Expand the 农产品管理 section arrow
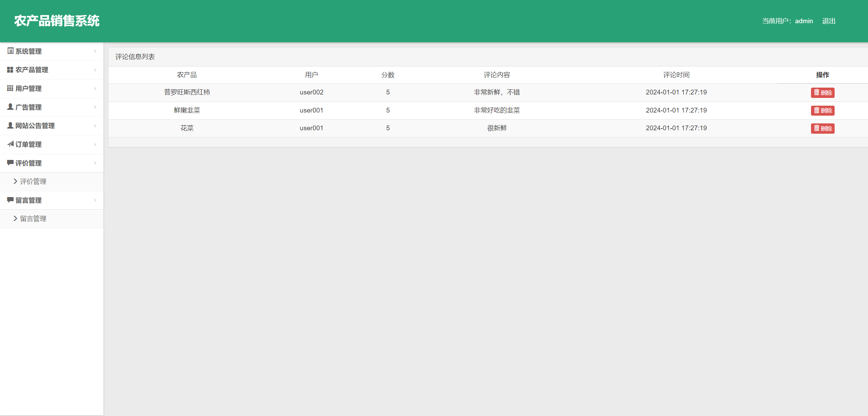This screenshot has width=868, height=416. point(95,70)
